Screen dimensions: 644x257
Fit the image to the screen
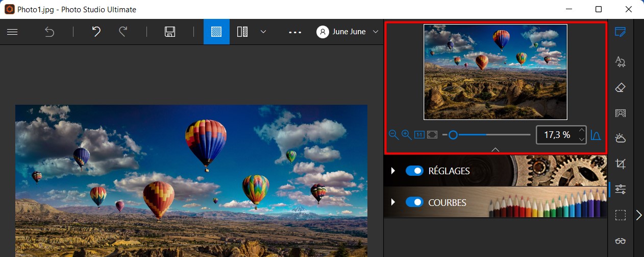432,135
